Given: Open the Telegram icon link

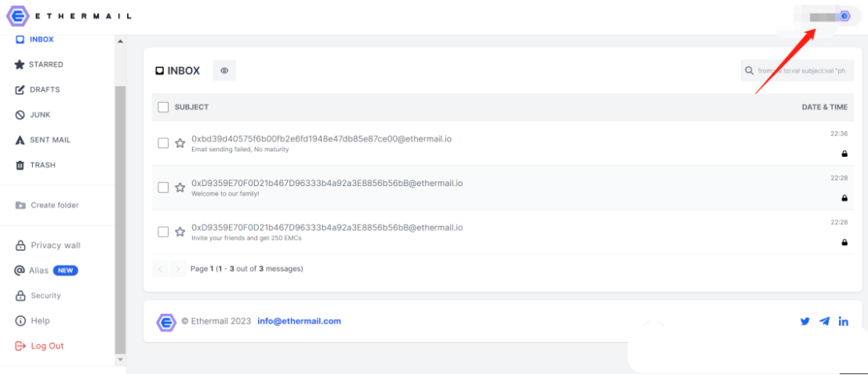Looking at the screenshot, I should pos(825,321).
